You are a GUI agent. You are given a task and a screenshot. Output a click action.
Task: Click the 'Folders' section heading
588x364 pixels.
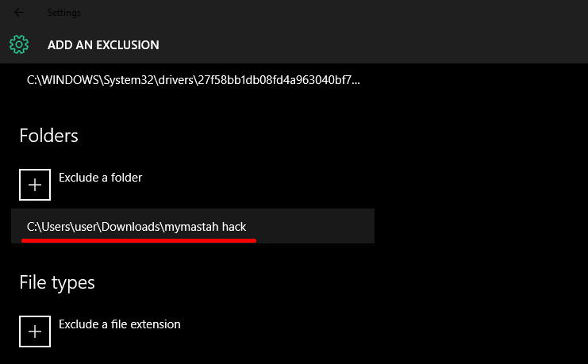tap(48, 136)
